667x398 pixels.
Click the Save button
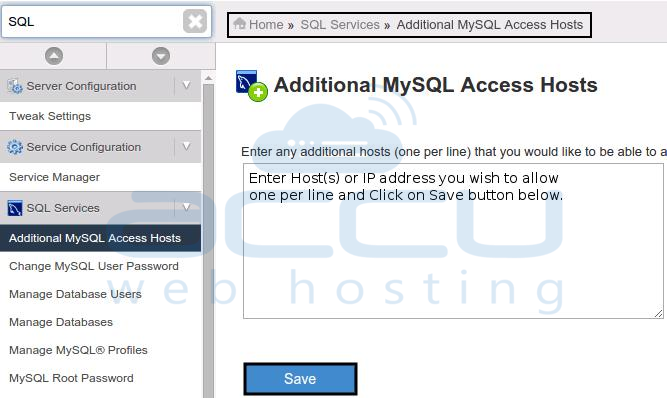pyautogui.click(x=300, y=378)
